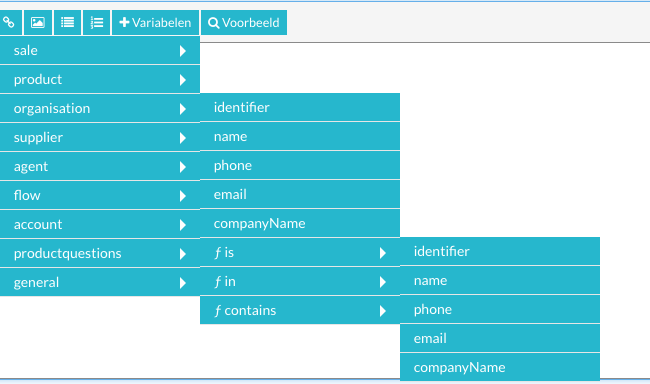This screenshot has height=384, width=650.
Task: Open the flow submenu
Action: (x=99, y=196)
